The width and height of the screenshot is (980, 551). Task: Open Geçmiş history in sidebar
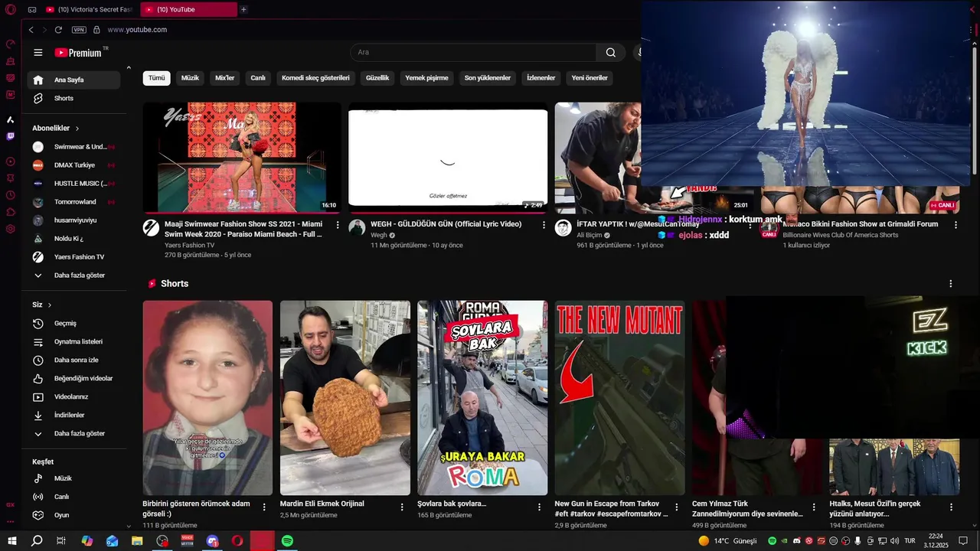click(x=73, y=324)
